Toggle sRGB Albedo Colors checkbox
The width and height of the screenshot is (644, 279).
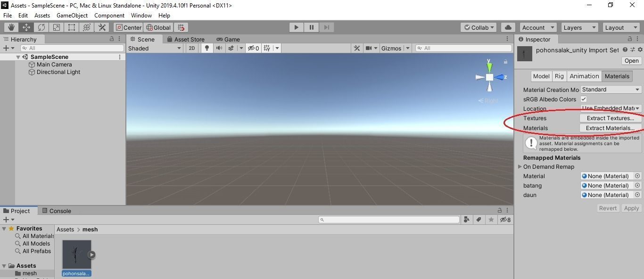click(x=584, y=99)
